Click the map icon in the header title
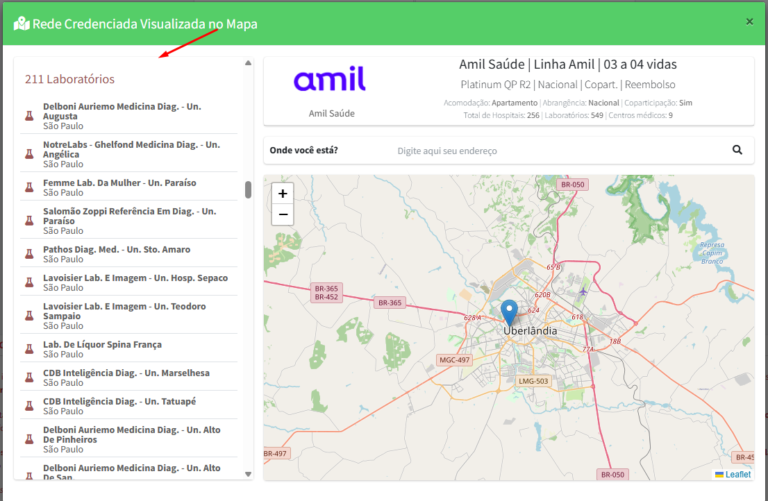This screenshot has height=501, width=768. pos(22,24)
